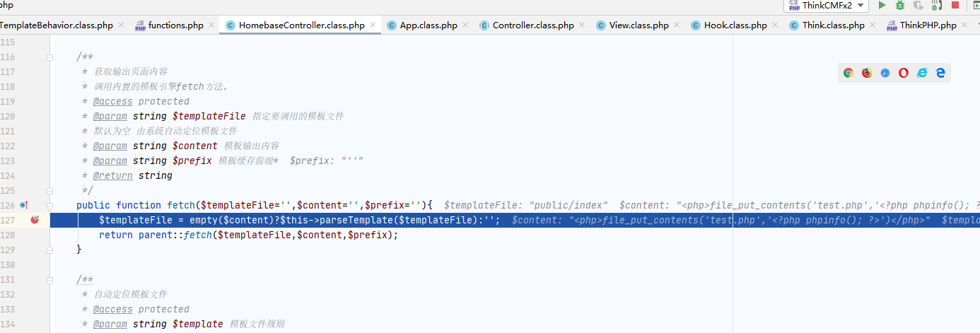980x333 pixels.
Task: Click the 'empty' function call on line 127
Action: click(x=204, y=220)
